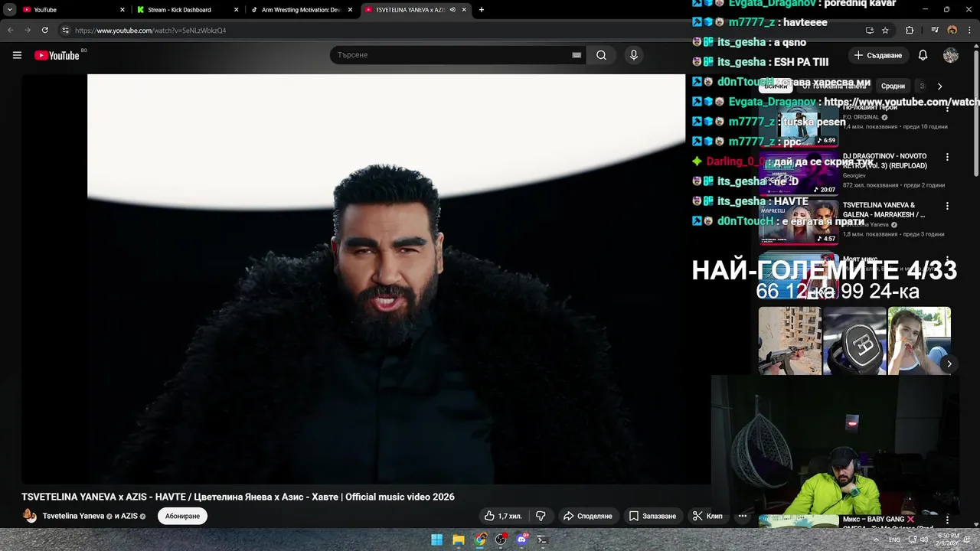Mute the playing tab's speaker icon

(x=452, y=10)
